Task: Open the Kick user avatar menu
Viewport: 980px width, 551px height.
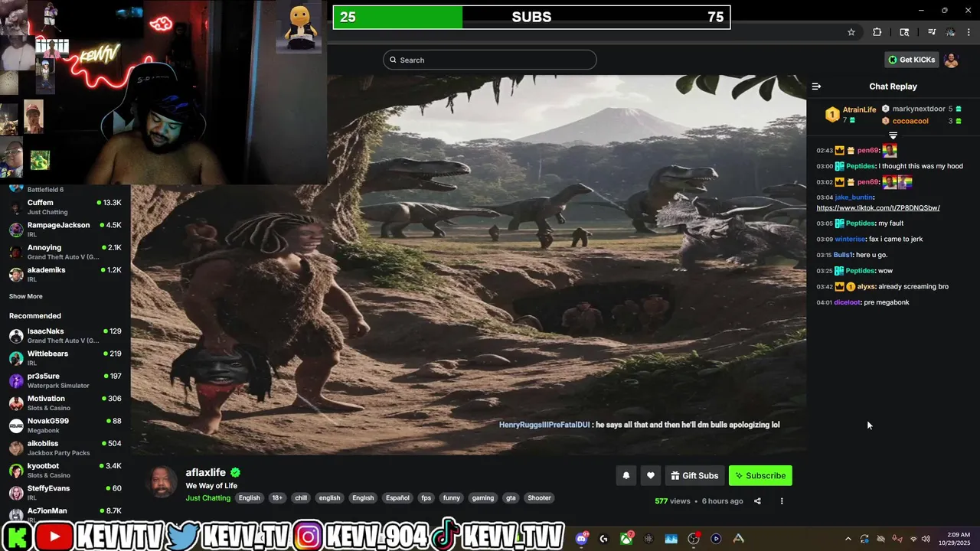Action: coord(952,60)
